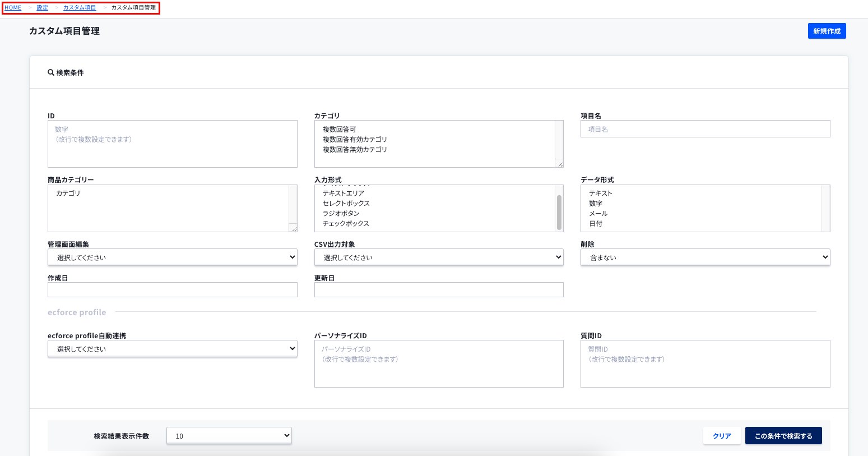Click the HOME breadcrumb link
Screen dimensions: 868x456
coord(13,8)
